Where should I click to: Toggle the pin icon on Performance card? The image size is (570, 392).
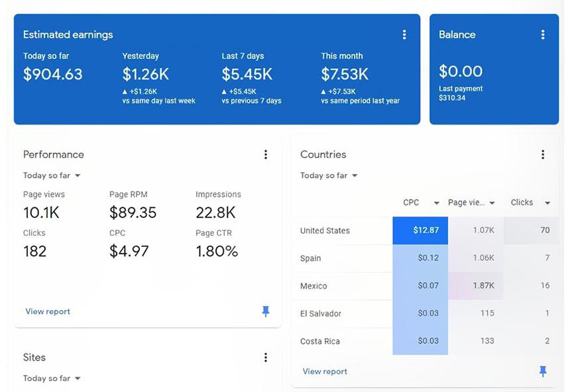pyautogui.click(x=266, y=311)
